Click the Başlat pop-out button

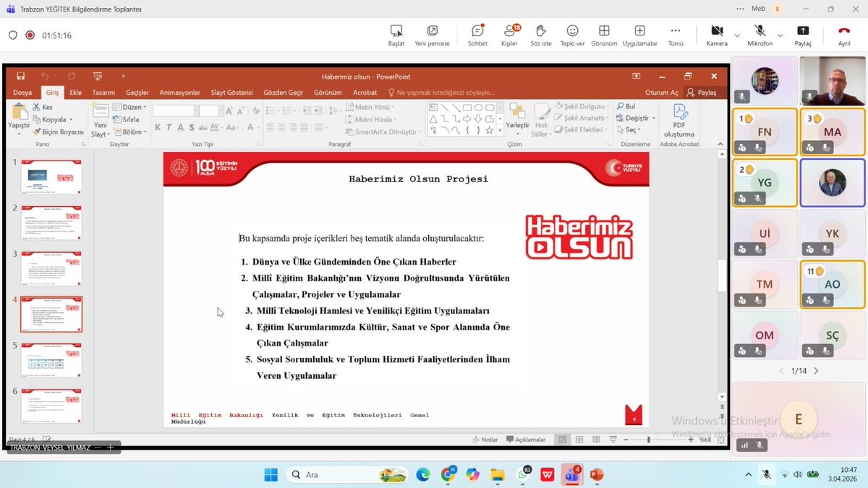(396, 35)
